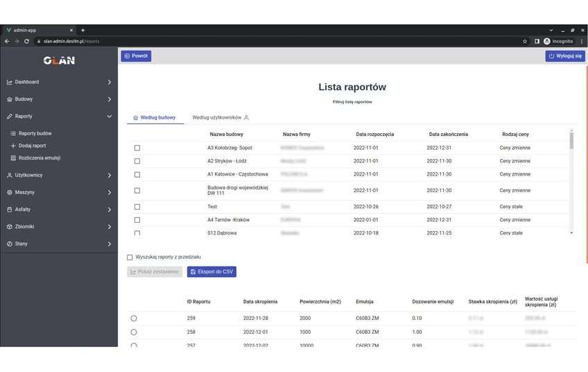Reload the page with refresh icon
Viewport: 588px width, 372px height.
[26, 41]
